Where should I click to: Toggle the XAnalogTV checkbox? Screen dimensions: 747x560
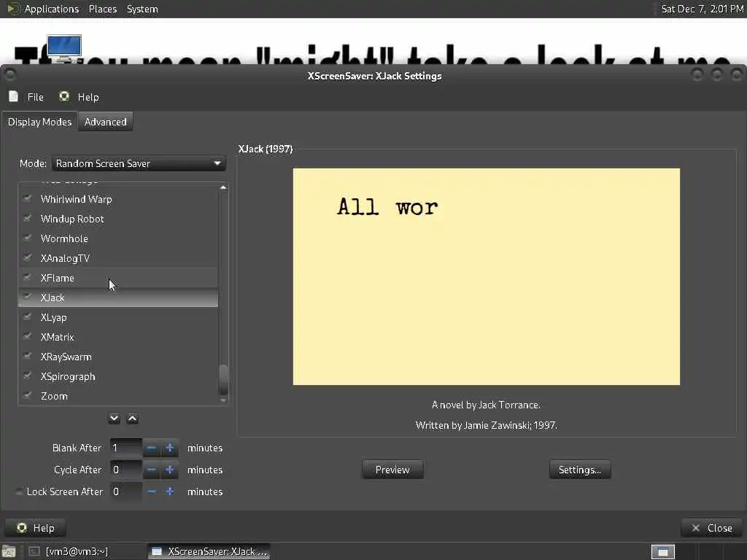(28, 257)
